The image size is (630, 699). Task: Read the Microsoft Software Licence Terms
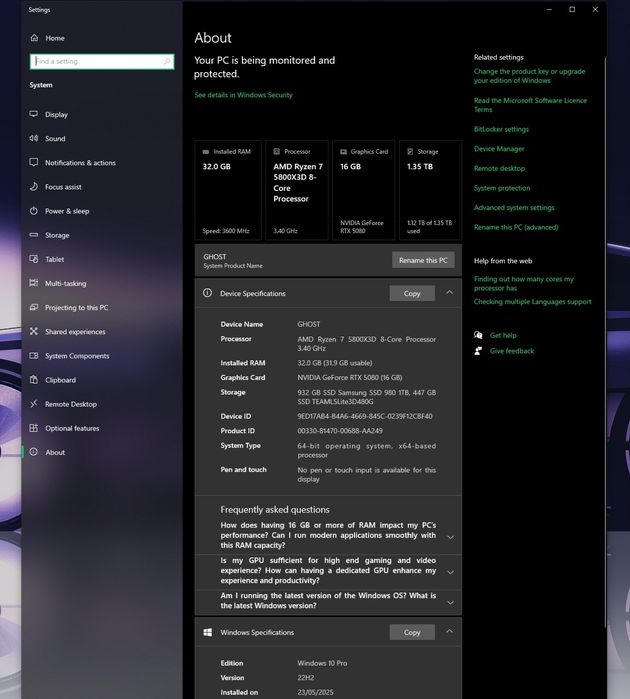click(x=530, y=105)
